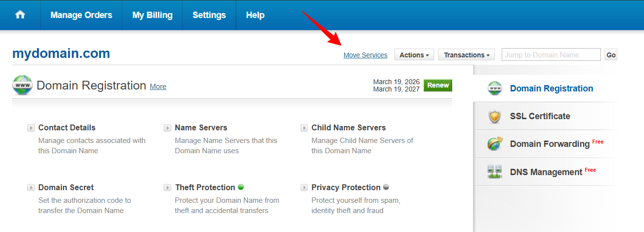This screenshot has width=644, height=232.
Task: Click the globe icon beside Domain Registration heading
Action: 22,85
